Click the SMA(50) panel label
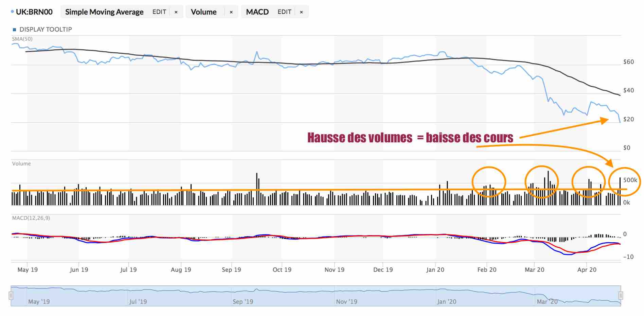The image size is (644, 316). pyautogui.click(x=22, y=39)
